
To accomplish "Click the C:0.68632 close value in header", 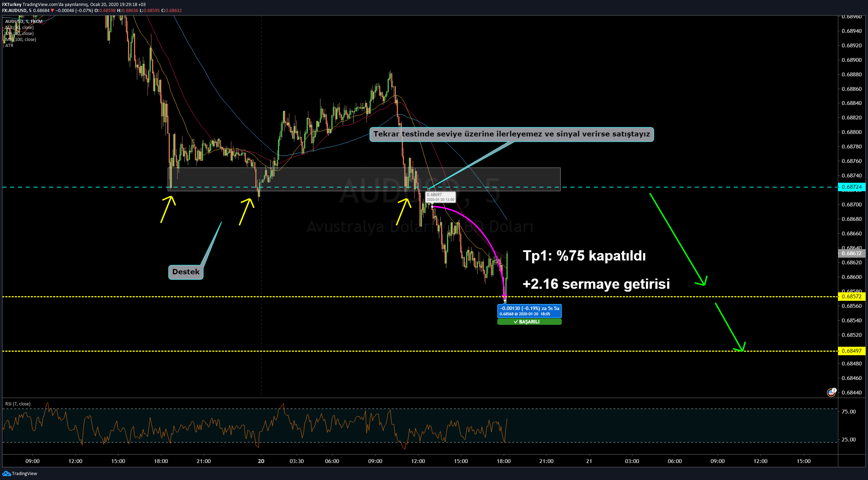I will pyautogui.click(x=172, y=11).
